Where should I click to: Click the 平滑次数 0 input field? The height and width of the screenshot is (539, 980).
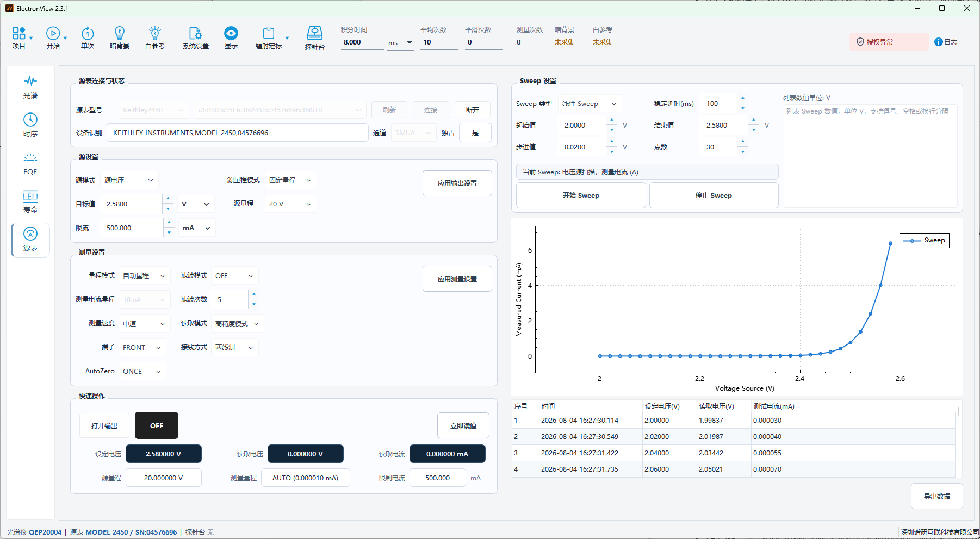483,42
